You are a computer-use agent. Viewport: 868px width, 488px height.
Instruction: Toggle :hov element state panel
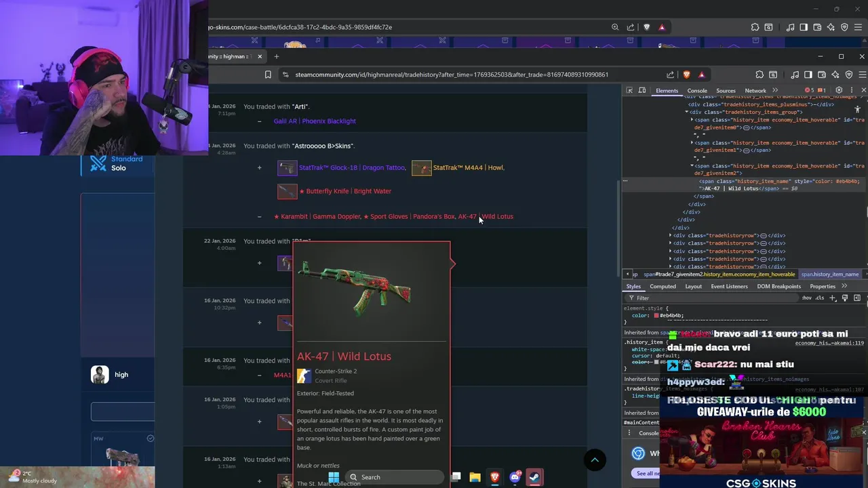click(806, 298)
